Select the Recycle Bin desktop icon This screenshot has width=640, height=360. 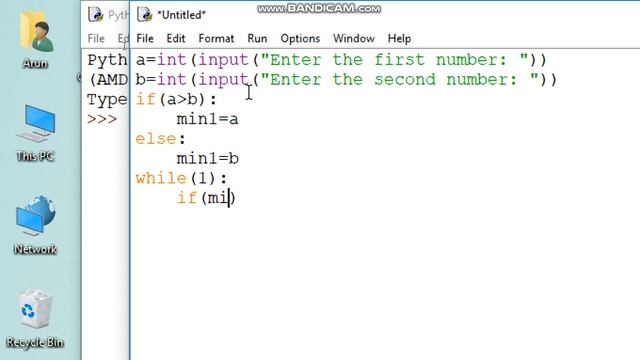tap(35, 319)
